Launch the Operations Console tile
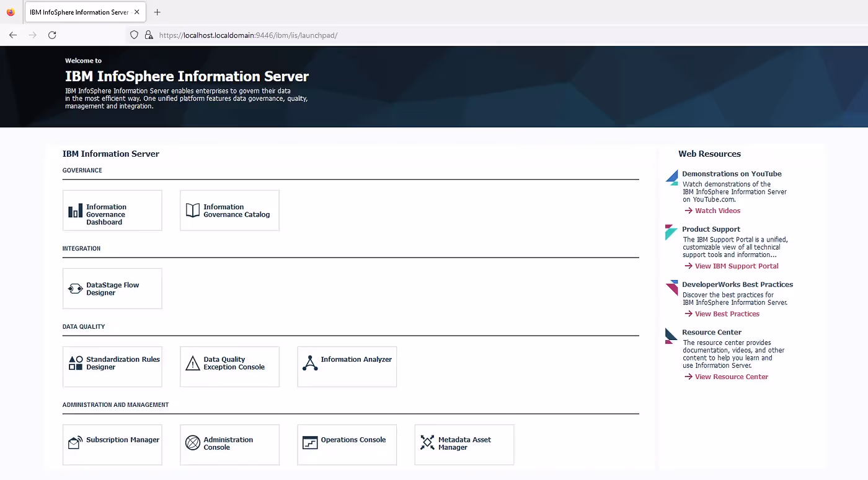 tap(347, 445)
